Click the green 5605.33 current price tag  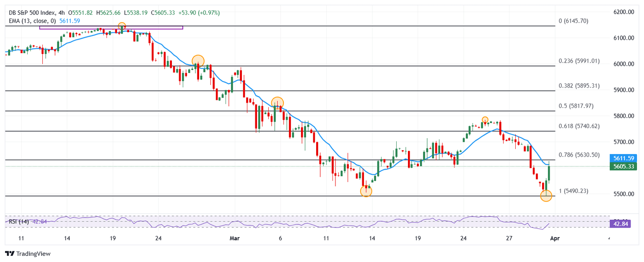tap(623, 167)
